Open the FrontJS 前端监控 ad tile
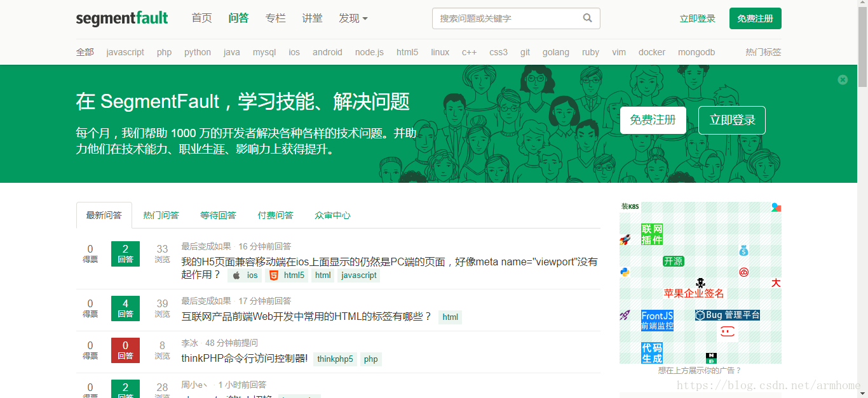 (657, 321)
